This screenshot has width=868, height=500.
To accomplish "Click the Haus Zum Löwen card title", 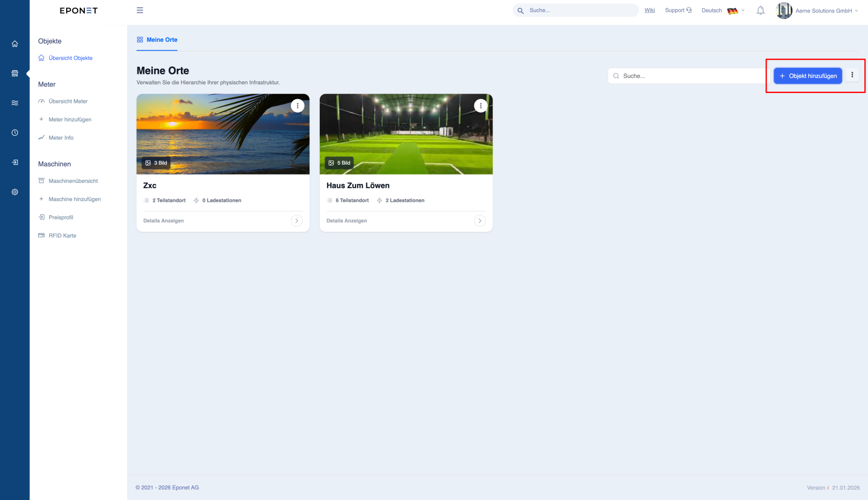I will pyautogui.click(x=358, y=185).
